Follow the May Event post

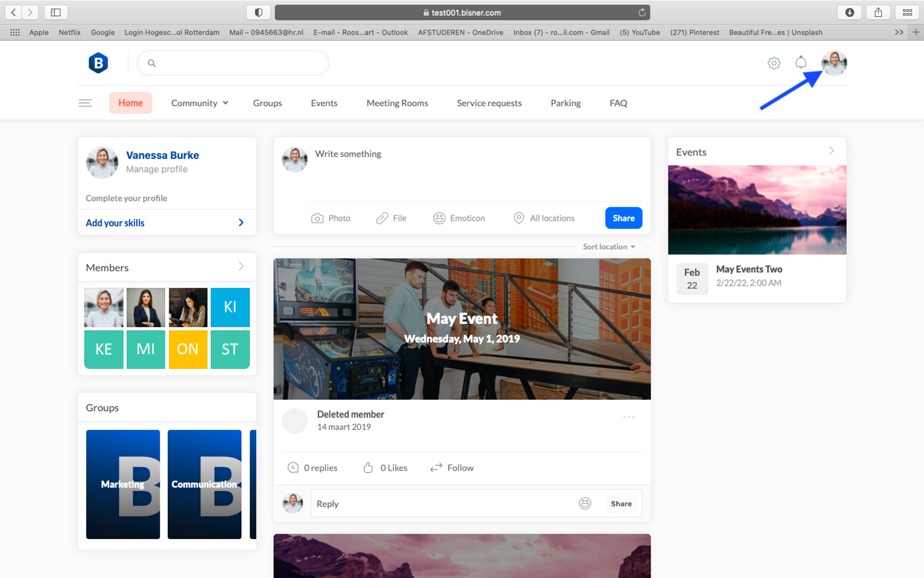coord(452,468)
